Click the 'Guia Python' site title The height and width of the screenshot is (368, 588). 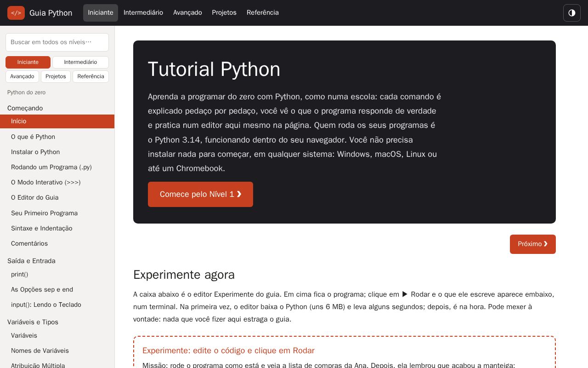(51, 13)
